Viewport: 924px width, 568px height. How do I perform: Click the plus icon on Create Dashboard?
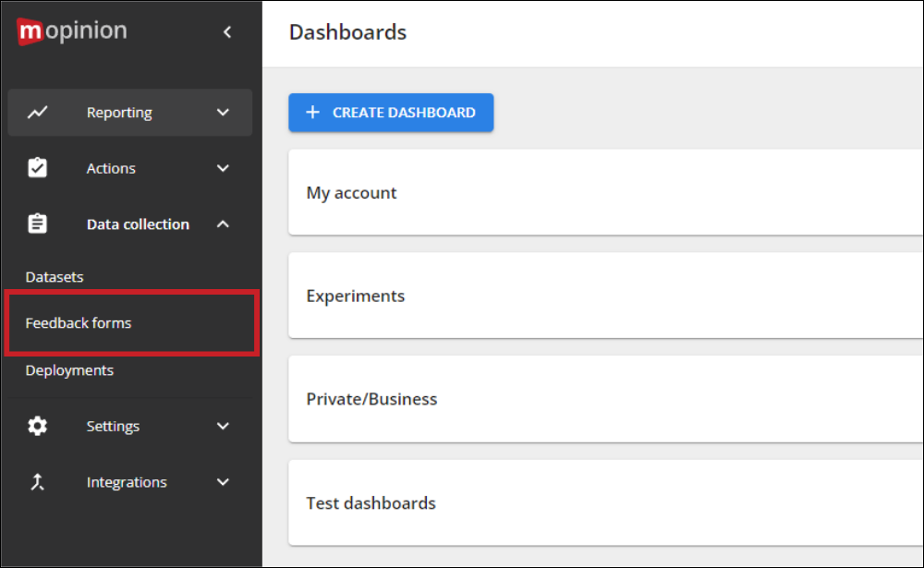[311, 112]
